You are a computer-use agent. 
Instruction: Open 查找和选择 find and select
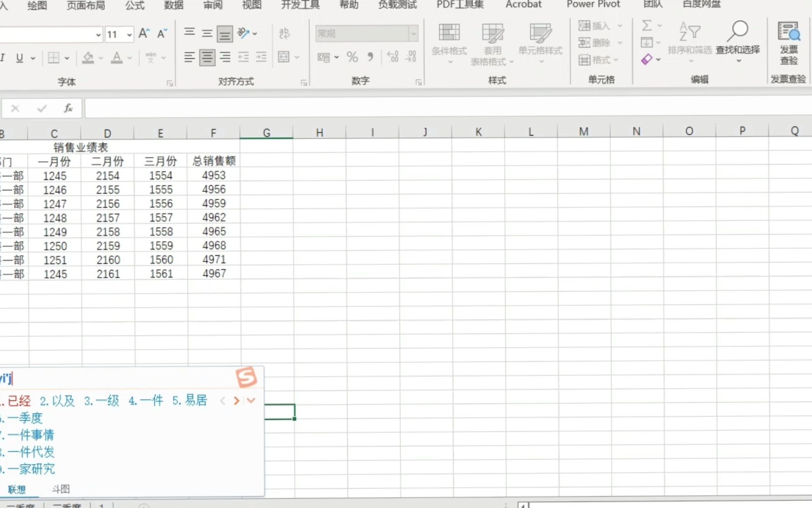point(738,41)
